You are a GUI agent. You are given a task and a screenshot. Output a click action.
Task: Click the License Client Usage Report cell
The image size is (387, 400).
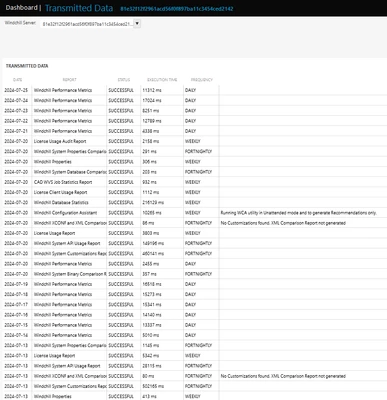point(60,192)
